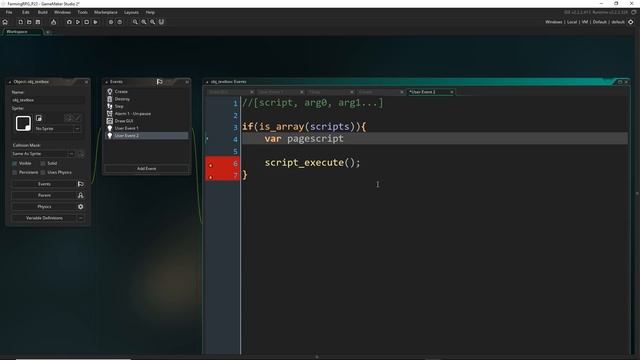The width and height of the screenshot is (640, 360).
Task: Open the Help menu
Action: tap(150, 12)
